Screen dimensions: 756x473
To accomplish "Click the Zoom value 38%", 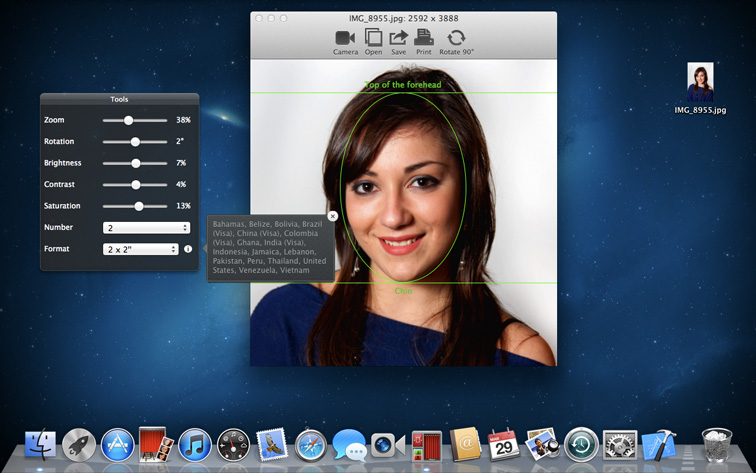I will point(183,120).
